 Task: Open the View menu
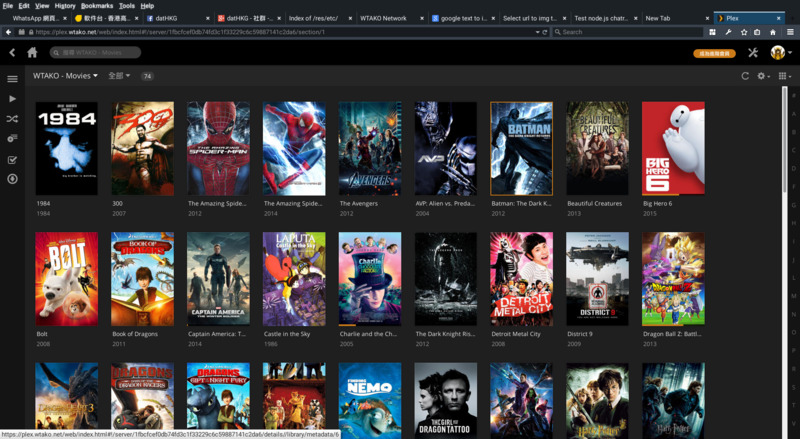[x=42, y=6]
